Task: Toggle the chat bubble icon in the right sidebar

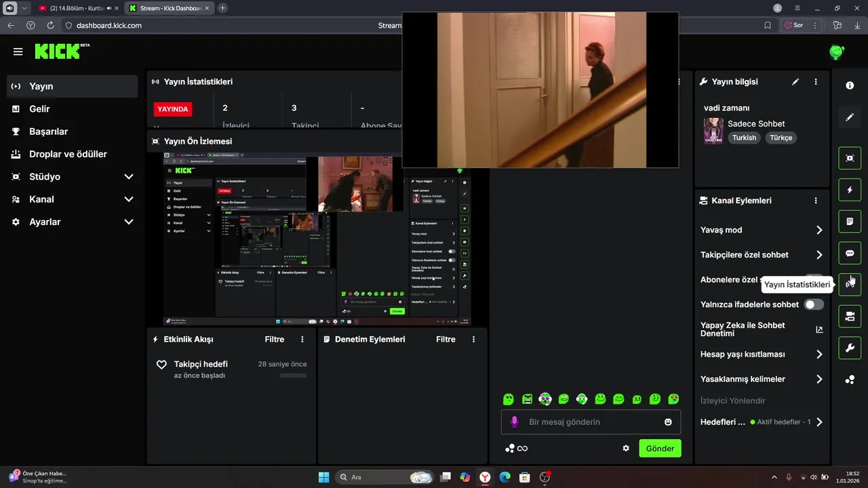Action: (850, 253)
